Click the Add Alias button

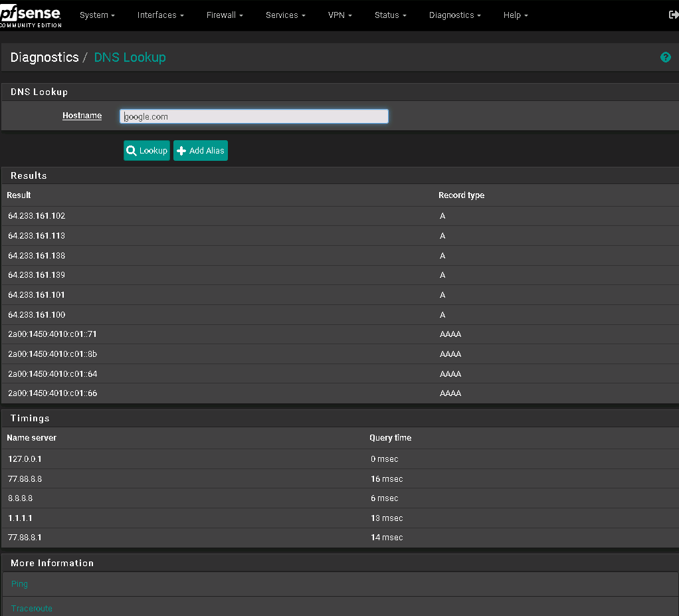pyautogui.click(x=201, y=150)
